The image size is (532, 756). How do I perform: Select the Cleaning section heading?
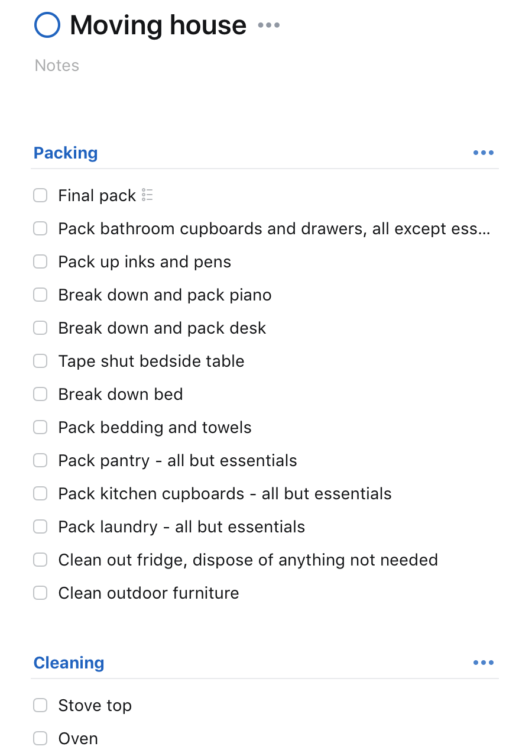(69, 663)
